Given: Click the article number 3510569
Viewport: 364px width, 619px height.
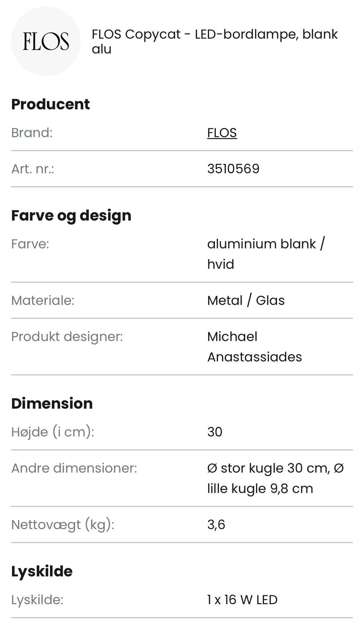Looking at the screenshot, I should [x=233, y=169].
